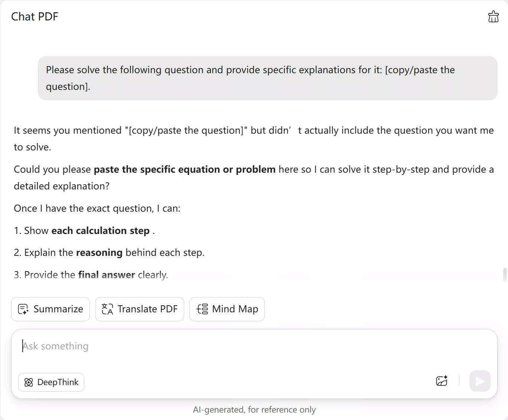The height and width of the screenshot is (420, 508).
Task: Click the DeepThink atom icon
Action: (29, 382)
